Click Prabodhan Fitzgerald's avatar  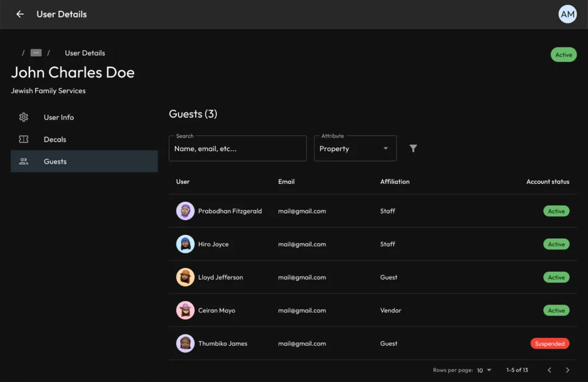coord(185,211)
